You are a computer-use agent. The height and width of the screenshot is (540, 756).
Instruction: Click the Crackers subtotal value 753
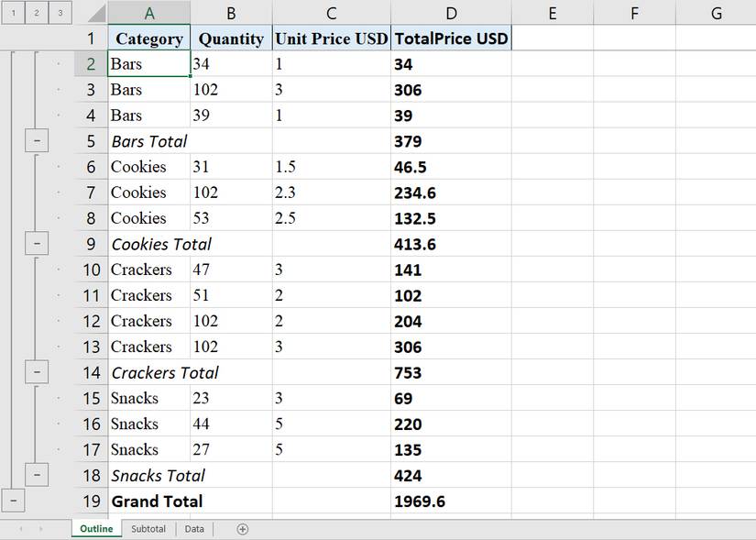point(451,372)
